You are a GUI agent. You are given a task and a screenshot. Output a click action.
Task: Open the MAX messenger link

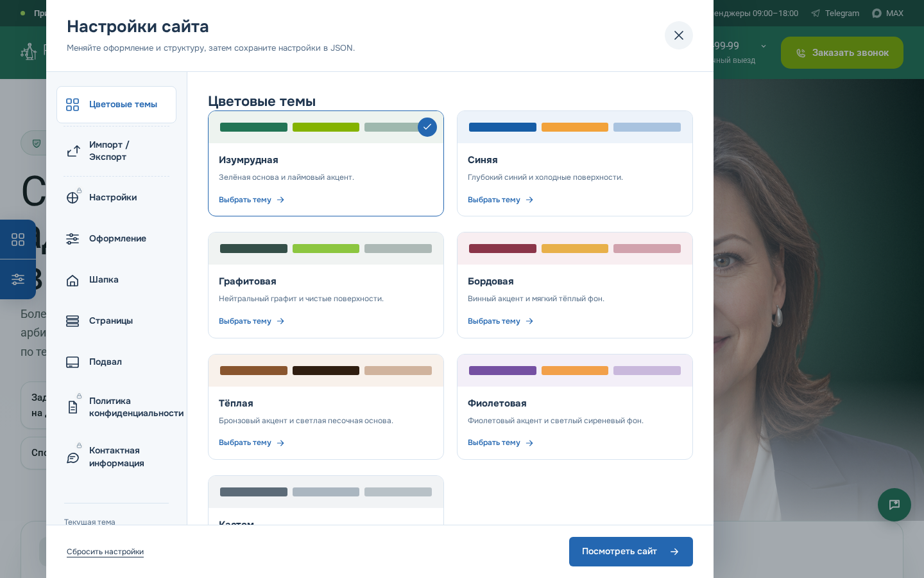887,13
